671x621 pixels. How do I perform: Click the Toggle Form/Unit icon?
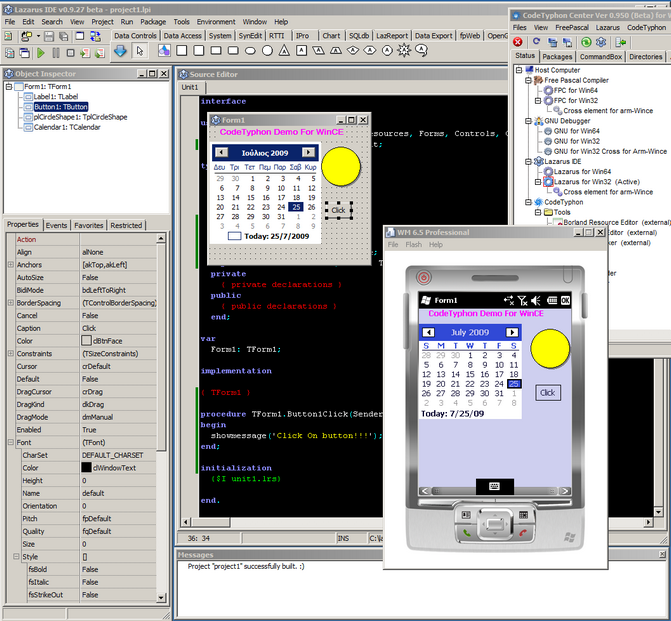click(95, 36)
